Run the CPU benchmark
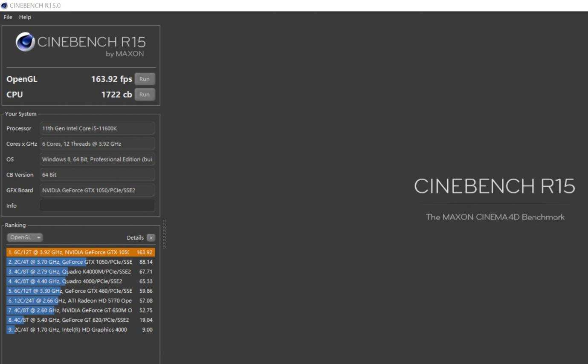This screenshot has height=364, width=588. [x=145, y=95]
